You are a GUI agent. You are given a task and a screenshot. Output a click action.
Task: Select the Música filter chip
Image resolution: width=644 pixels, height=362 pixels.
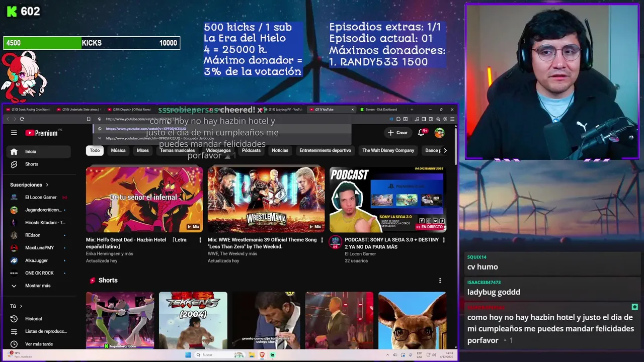pyautogui.click(x=118, y=150)
